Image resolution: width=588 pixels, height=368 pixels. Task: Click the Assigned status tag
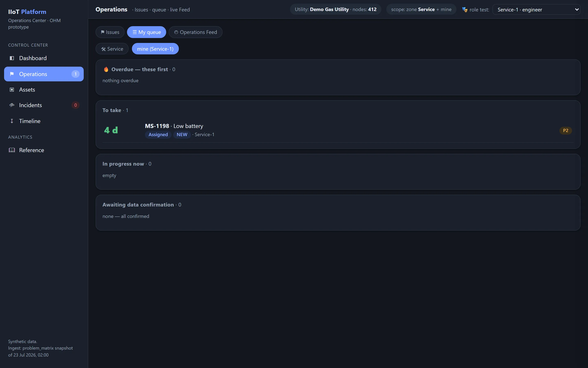point(158,135)
